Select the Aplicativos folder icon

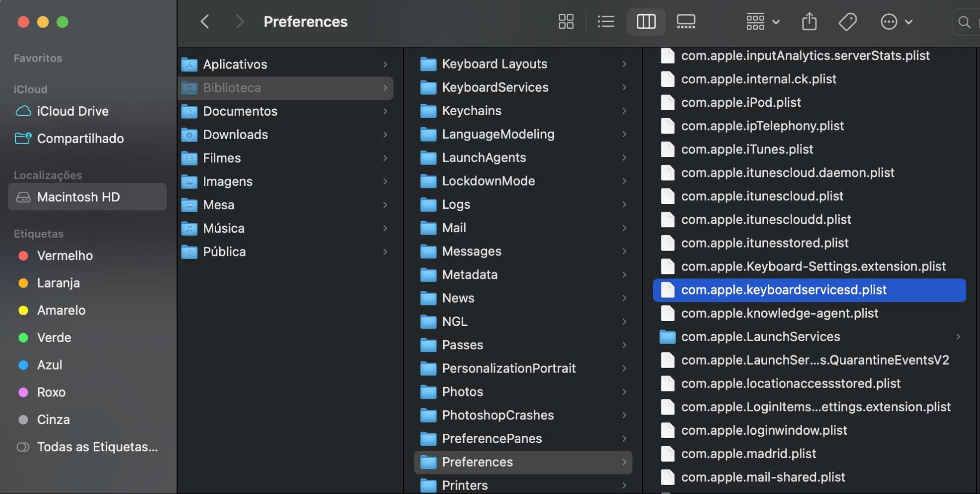tap(189, 64)
